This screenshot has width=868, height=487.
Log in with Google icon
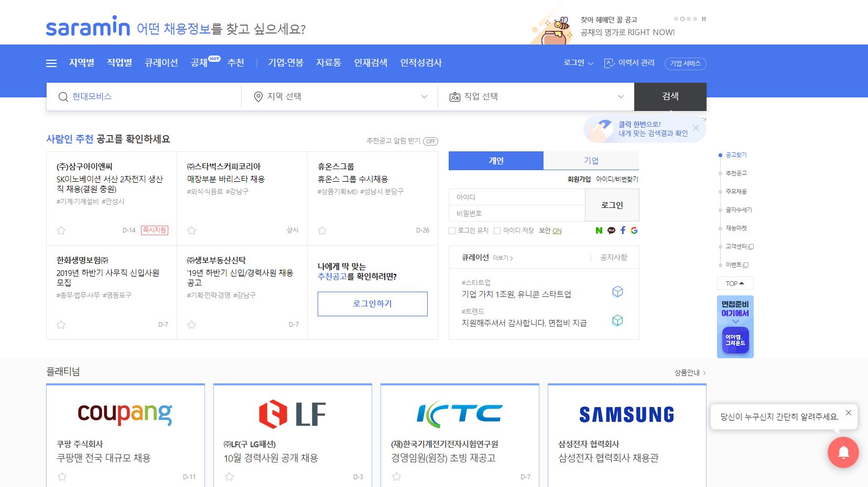tap(634, 230)
